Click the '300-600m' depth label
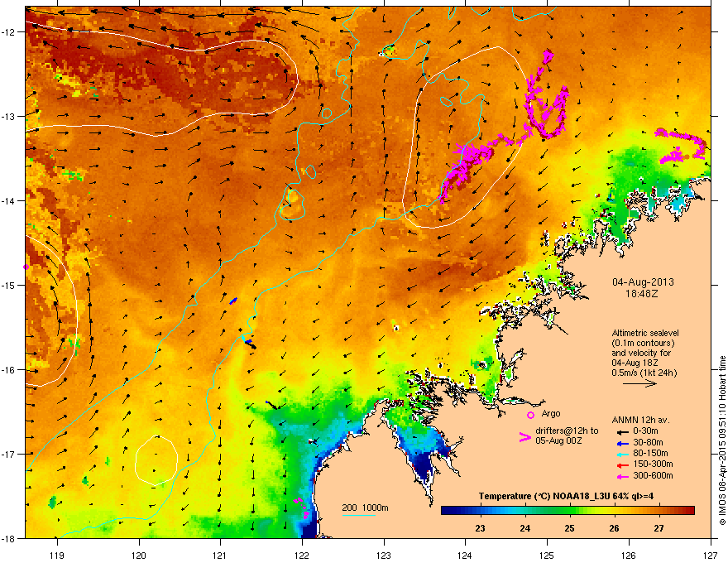Viewport: 728px width, 563px height. pos(653,476)
